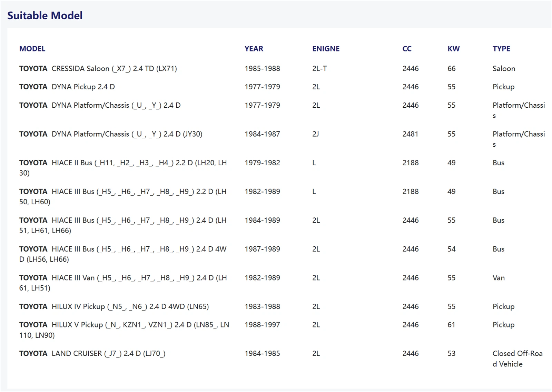The image size is (552, 392).
Task: Click the Van type cell
Action: coord(499,278)
